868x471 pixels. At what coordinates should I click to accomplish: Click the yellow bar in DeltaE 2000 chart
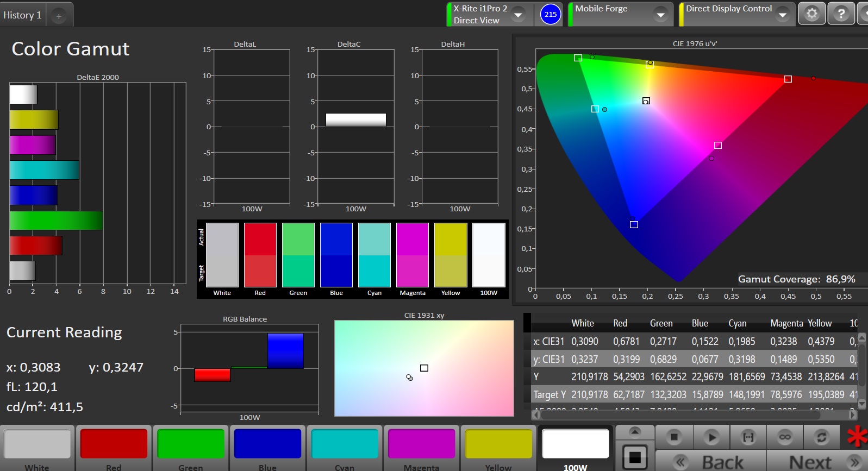click(x=34, y=120)
